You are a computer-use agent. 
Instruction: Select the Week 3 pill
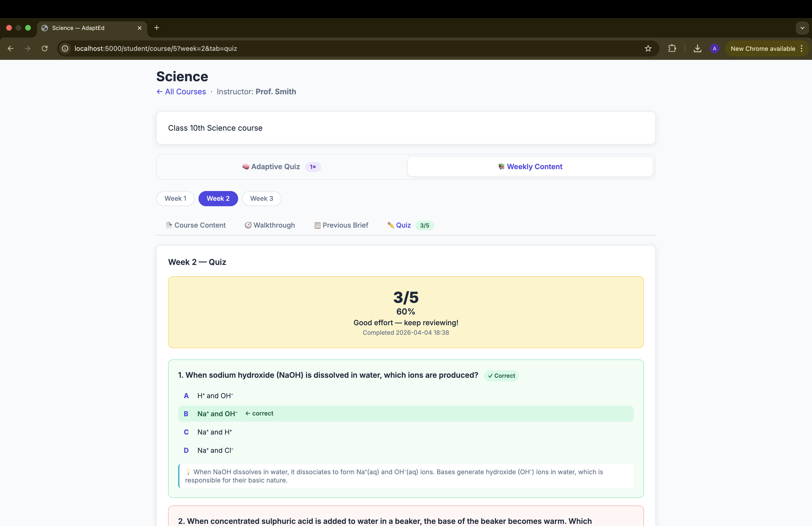tap(261, 198)
